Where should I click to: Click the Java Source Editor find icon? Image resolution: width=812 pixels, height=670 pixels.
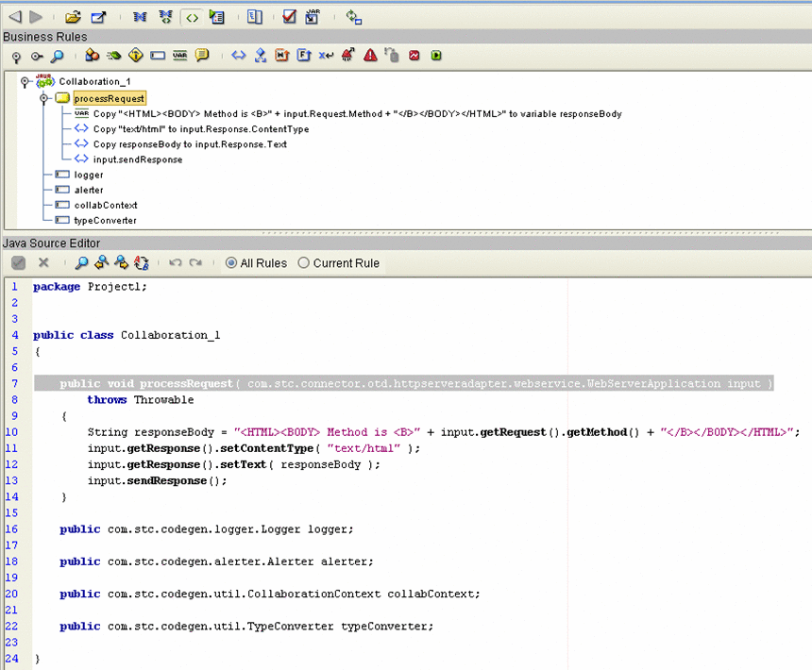coord(81,263)
